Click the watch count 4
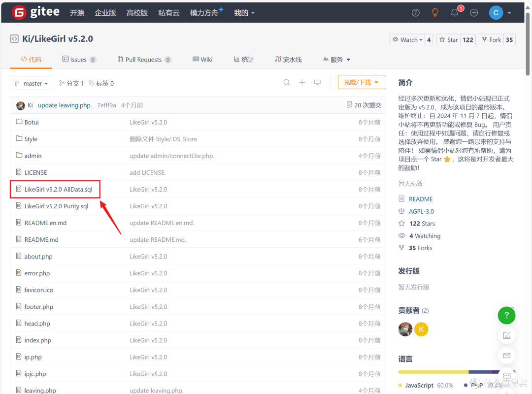Viewport: 532px width, 394px height. click(x=429, y=40)
